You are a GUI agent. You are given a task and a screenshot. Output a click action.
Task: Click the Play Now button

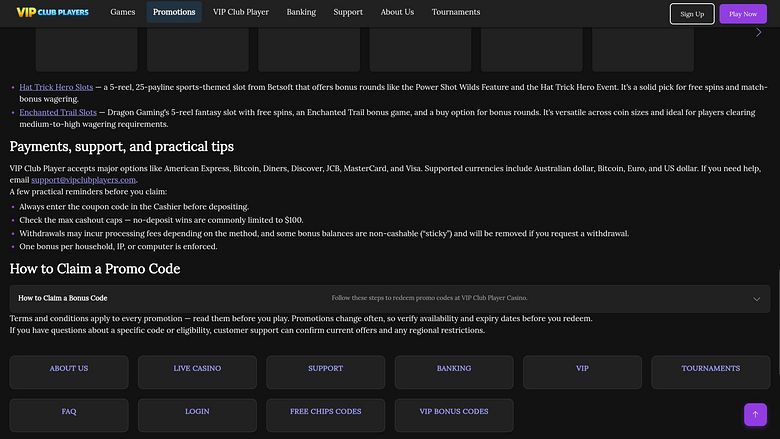[743, 14]
